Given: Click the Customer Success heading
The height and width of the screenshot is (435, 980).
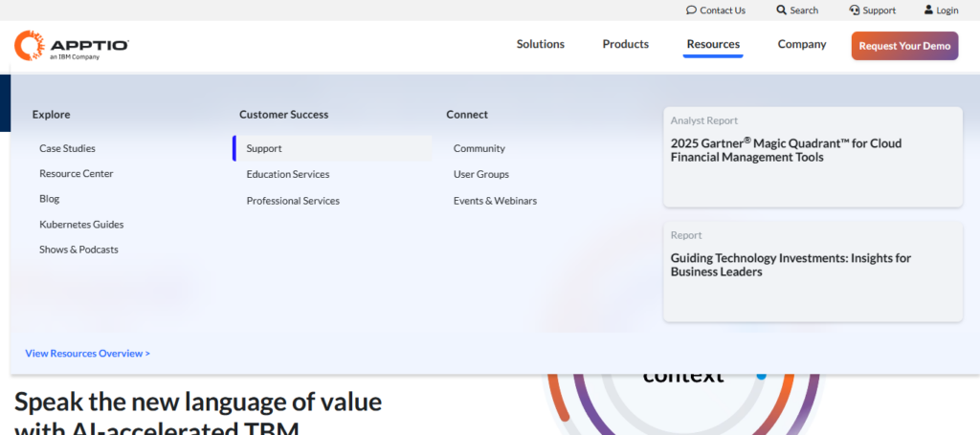Looking at the screenshot, I should tap(283, 115).
